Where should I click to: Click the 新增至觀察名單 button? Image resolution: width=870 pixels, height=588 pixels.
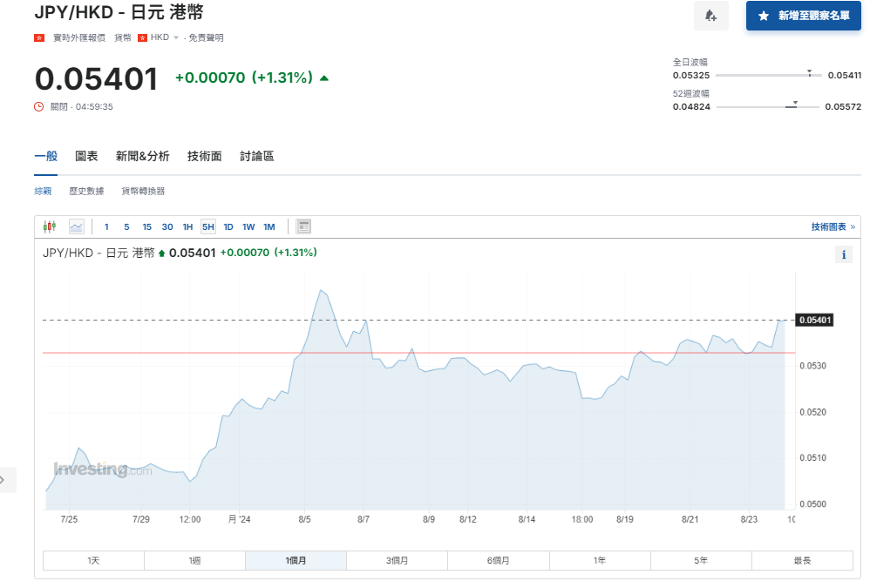(803, 16)
